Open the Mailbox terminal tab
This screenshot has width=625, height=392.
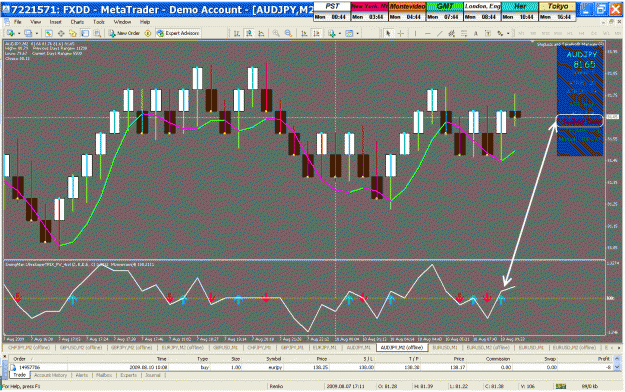(104, 375)
